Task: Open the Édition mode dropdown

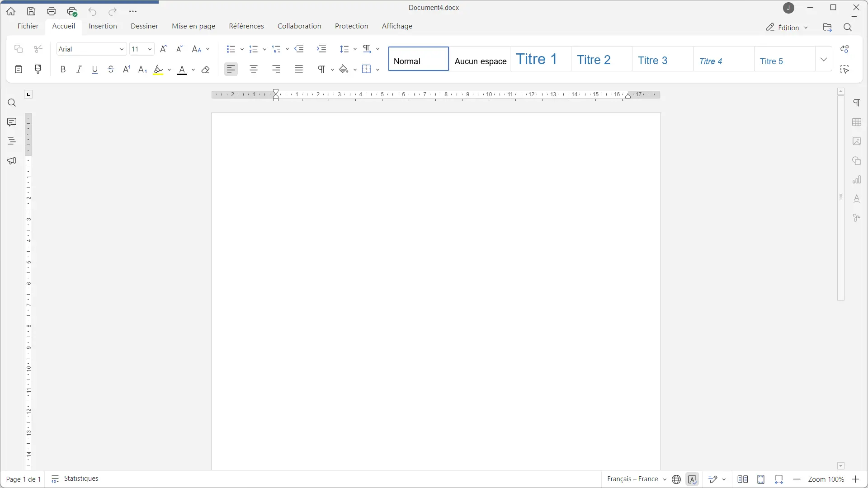Action: pyautogui.click(x=787, y=28)
